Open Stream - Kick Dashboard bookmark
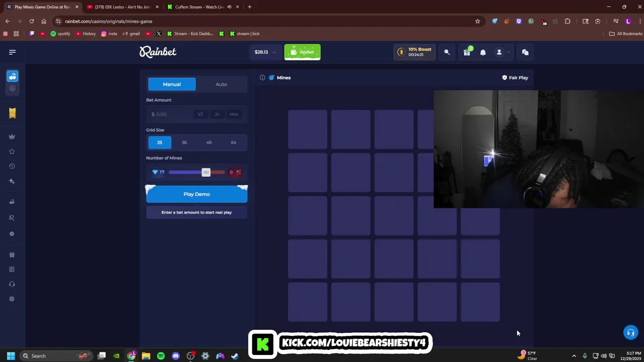The height and width of the screenshot is (362, 644). tap(190, 34)
